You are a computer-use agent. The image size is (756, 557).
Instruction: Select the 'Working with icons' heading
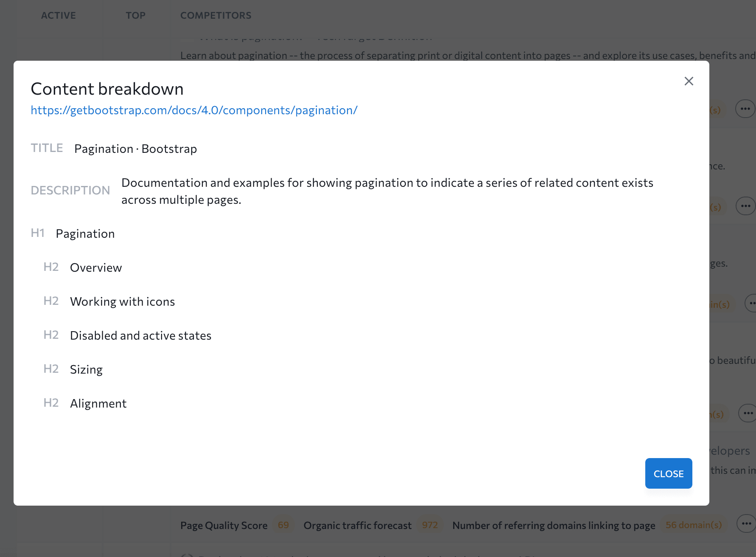tap(122, 302)
